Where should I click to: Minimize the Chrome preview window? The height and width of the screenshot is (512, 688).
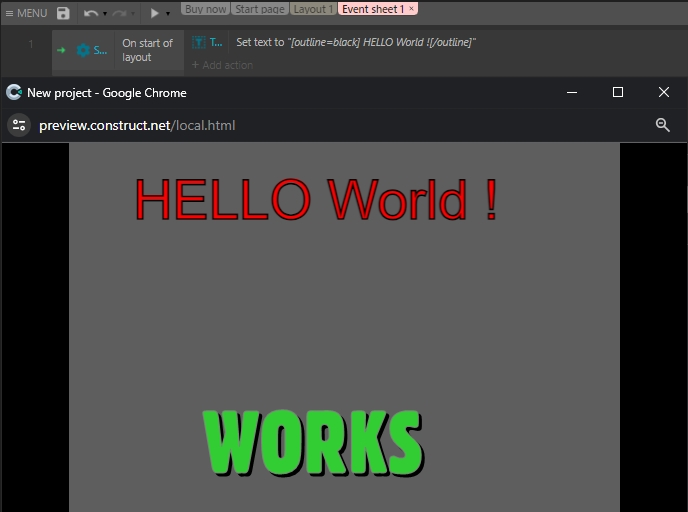(572, 92)
